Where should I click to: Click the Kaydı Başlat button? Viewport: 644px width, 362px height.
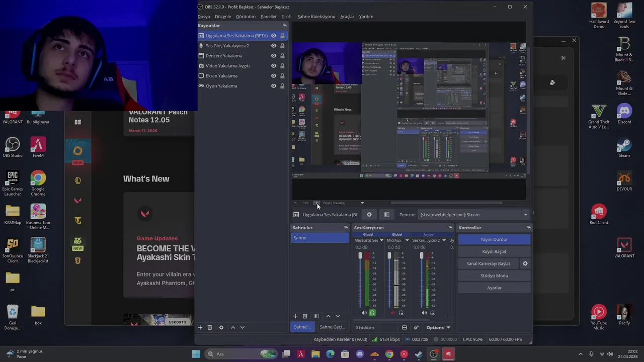[494, 251]
